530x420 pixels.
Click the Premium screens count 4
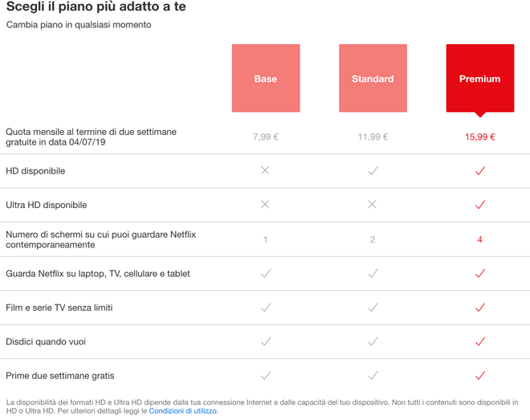point(479,239)
